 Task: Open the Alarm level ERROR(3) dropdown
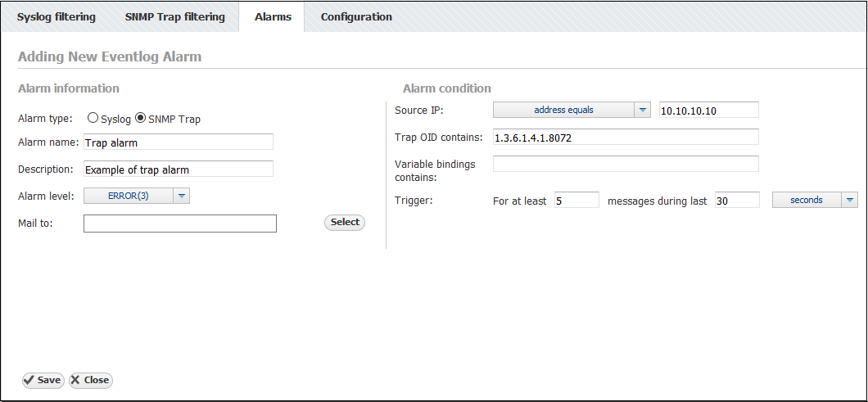[137, 196]
